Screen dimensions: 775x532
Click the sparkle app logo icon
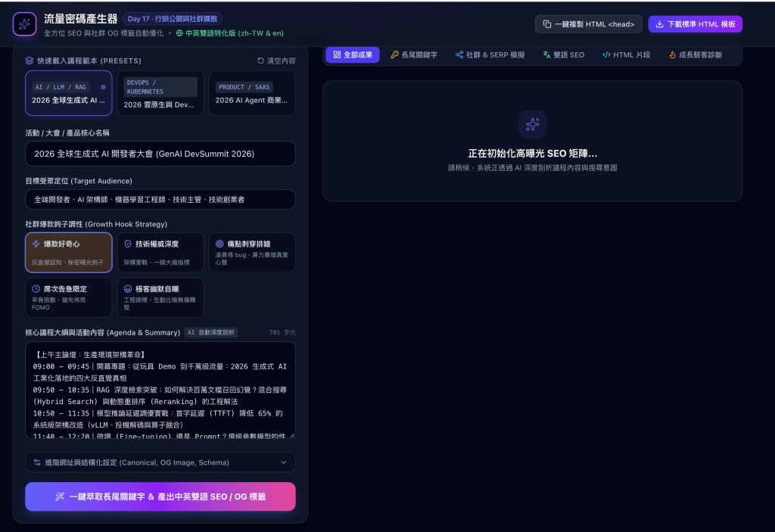tap(25, 24)
